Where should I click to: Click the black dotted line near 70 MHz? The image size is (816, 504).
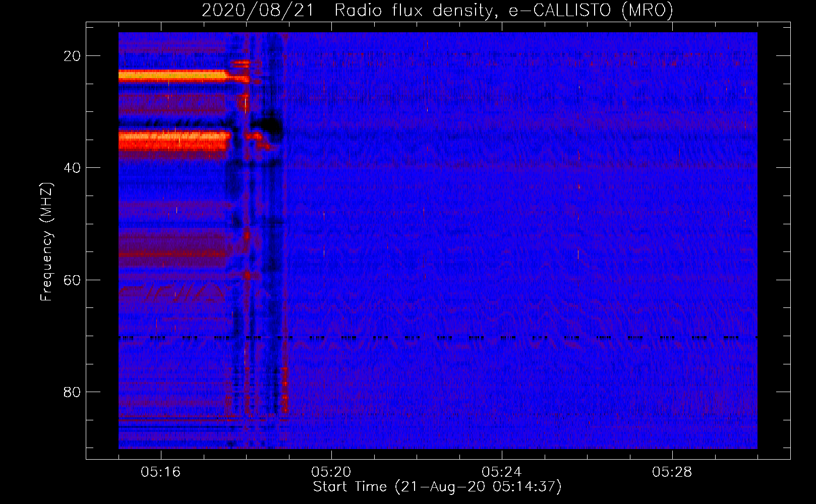[x=438, y=338]
